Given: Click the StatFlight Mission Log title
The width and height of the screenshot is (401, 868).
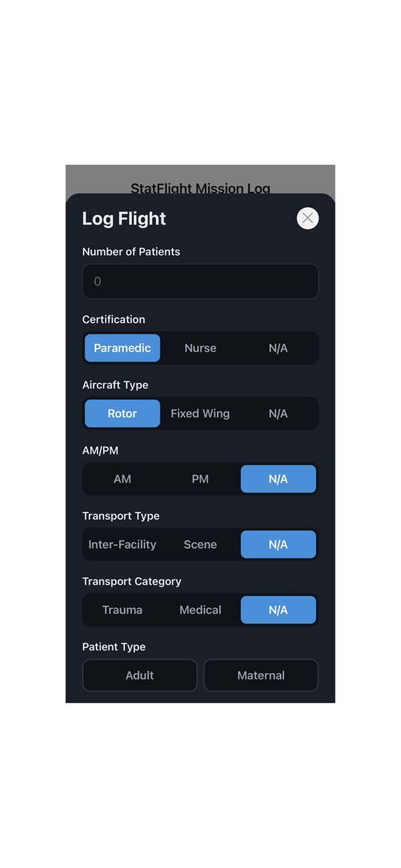Looking at the screenshot, I should click(x=200, y=188).
